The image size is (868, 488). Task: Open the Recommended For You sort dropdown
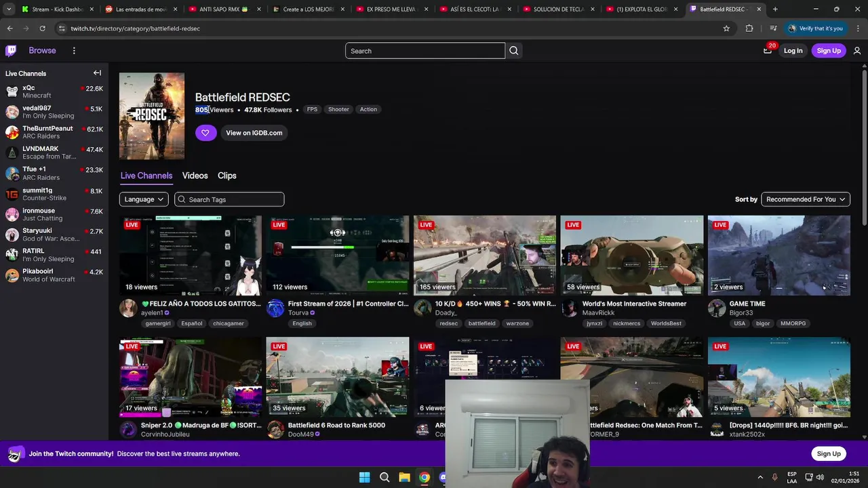pos(806,199)
